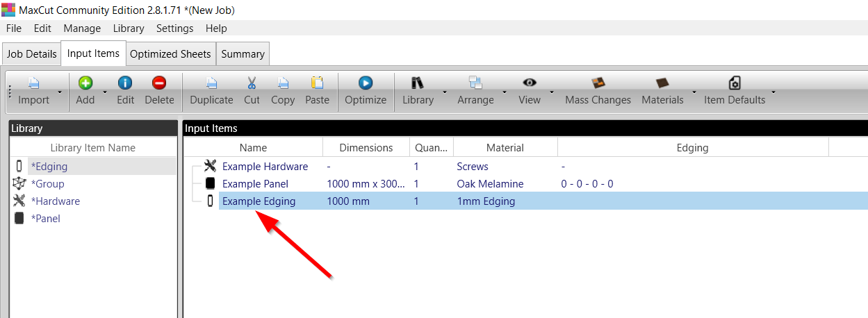868x318 pixels.
Task: Click the Edging column header
Action: coord(693,147)
